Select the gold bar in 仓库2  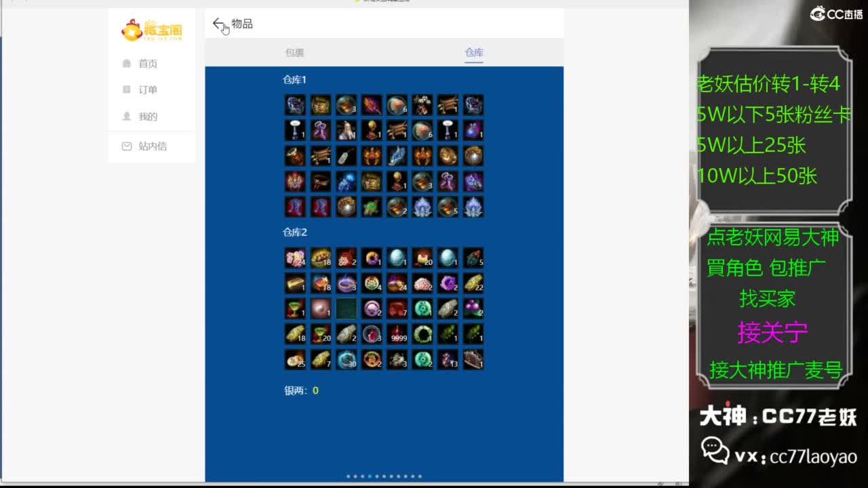(x=295, y=283)
